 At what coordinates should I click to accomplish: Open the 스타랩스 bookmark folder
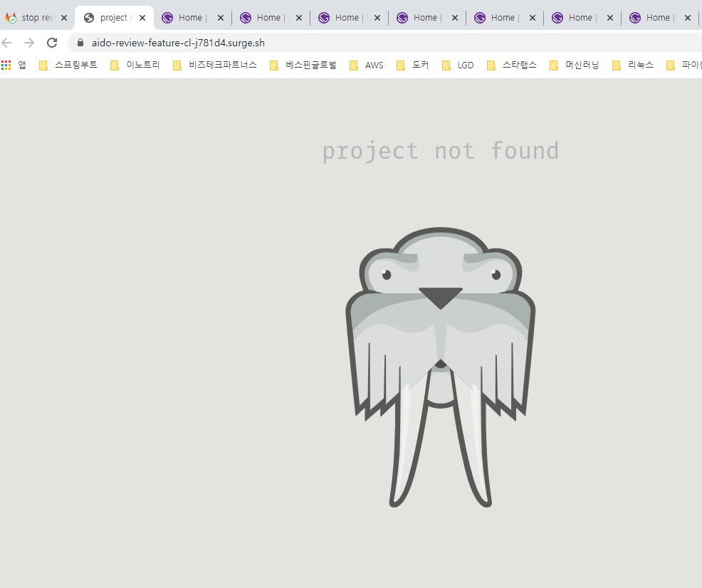click(511, 65)
